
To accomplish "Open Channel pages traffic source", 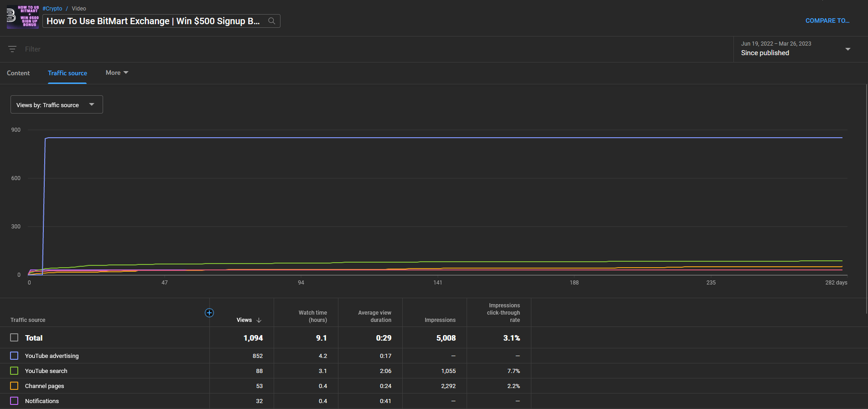I will [x=44, y=386].
